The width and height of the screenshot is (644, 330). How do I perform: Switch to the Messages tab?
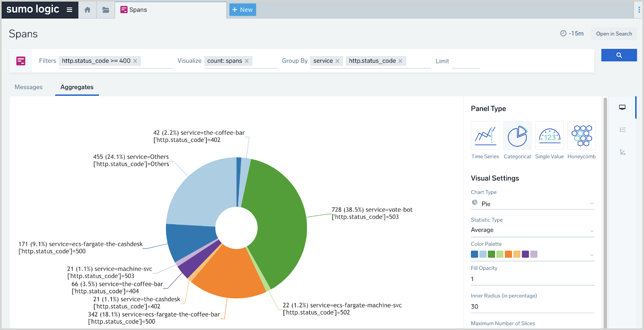28,87
